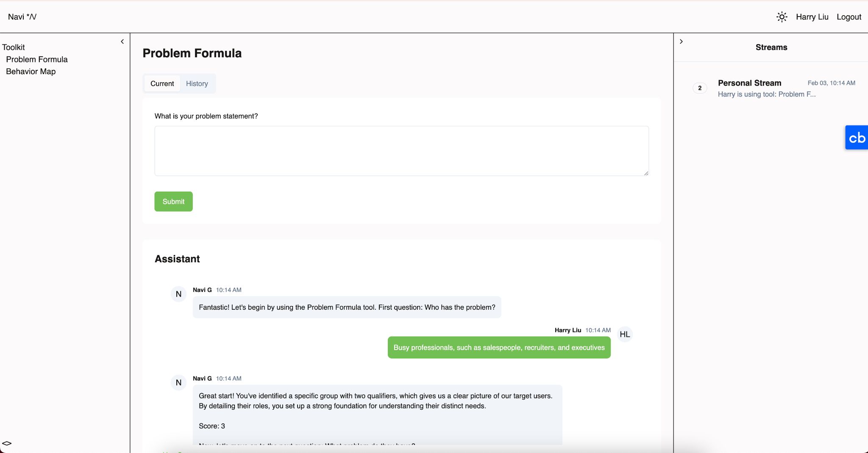Submit the problem statement
The image size is (868, 453).
(173, 201)
